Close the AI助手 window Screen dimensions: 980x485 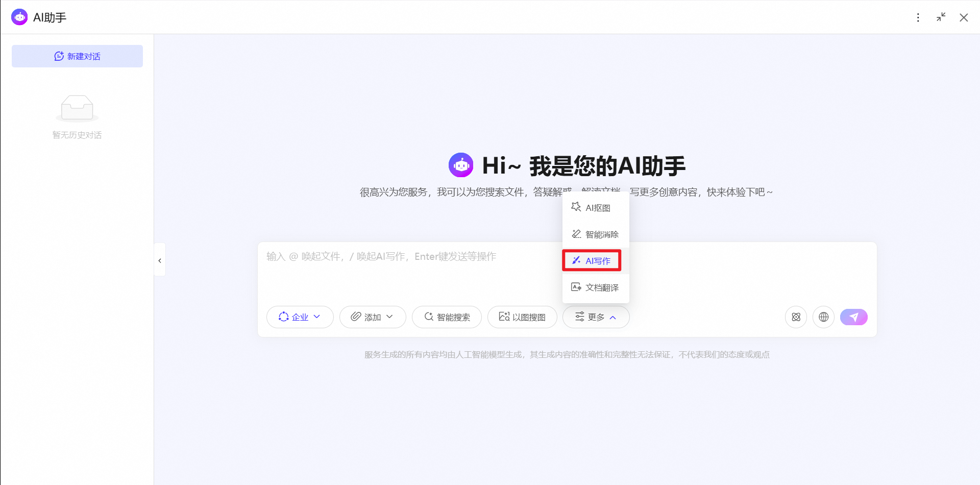point(964,17)
